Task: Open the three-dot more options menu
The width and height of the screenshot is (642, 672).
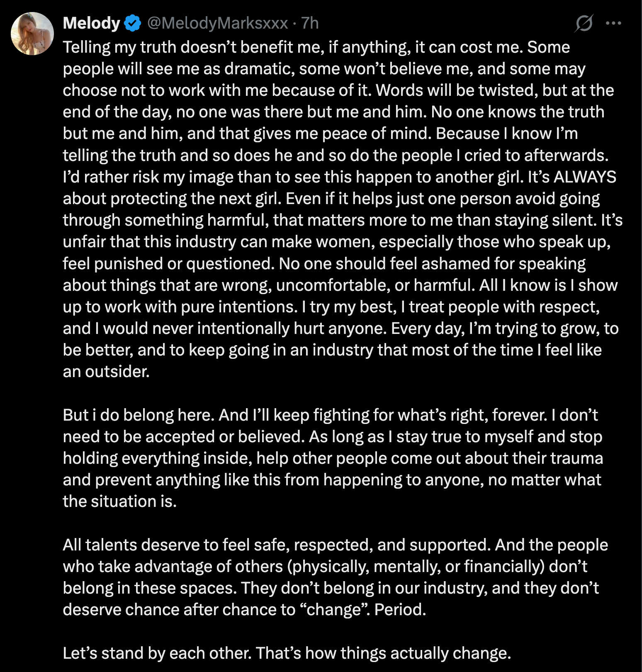Action: point(613,23)
